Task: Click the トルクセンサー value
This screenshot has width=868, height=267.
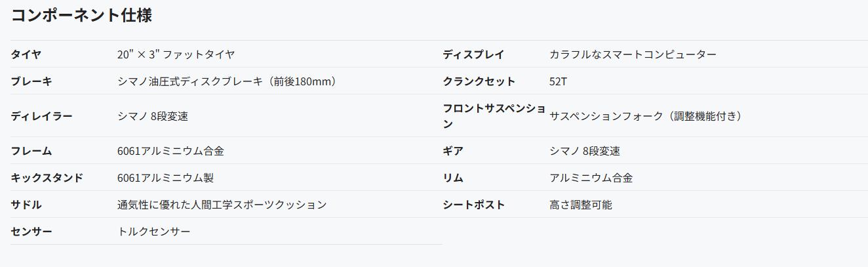Action: (154, 232)
